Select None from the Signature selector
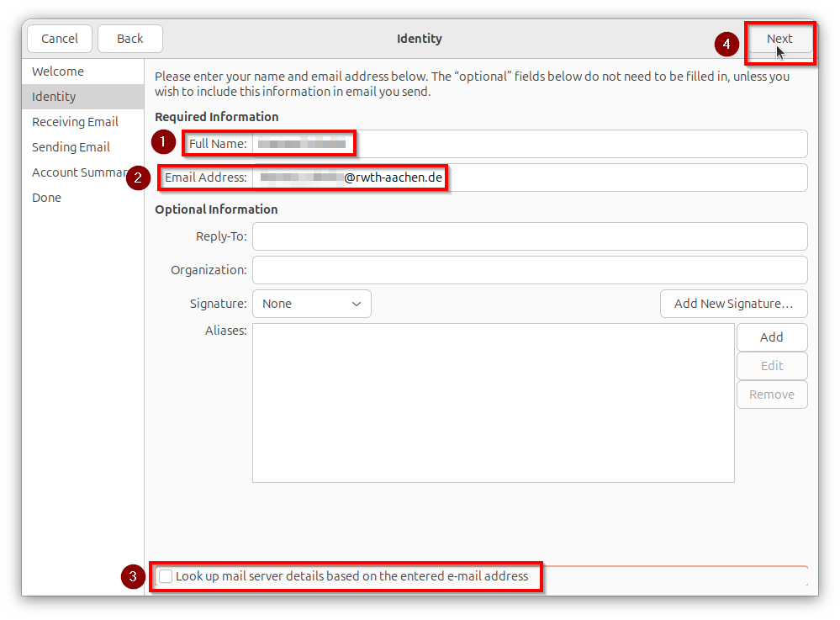840x620 pixels. (x=311, y=304)
